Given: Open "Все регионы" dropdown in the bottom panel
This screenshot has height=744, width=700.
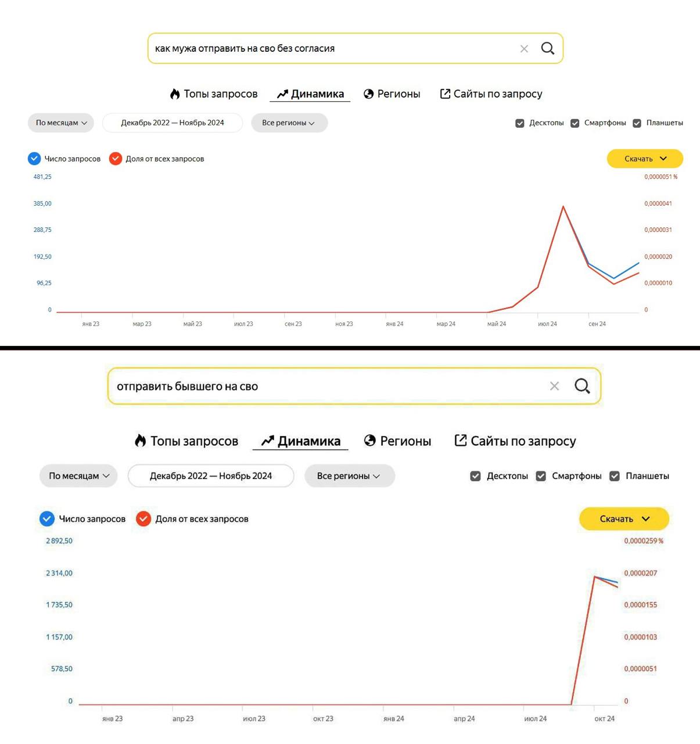Looking at the screenshot, I should [349, 476].
